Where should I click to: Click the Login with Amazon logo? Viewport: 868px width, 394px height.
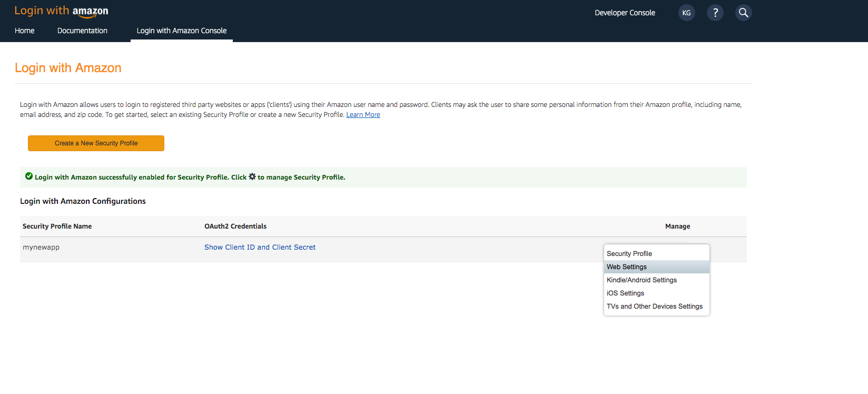(61, 12)
